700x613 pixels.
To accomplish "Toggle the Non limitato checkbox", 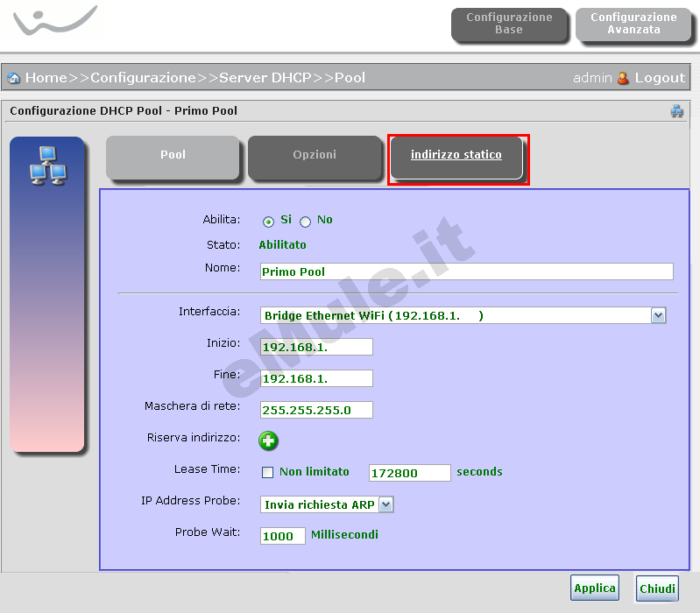I will (267, 473).
